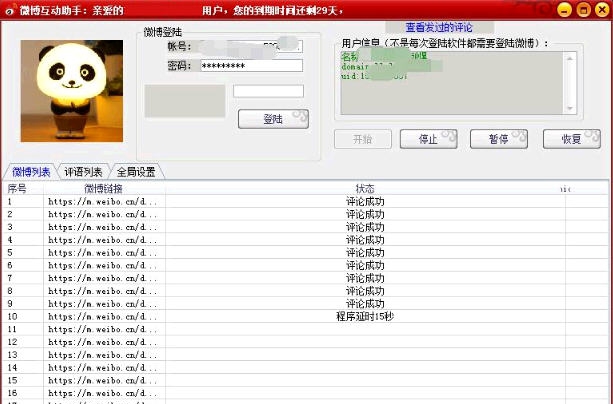Click the Weibo app logo in title bar
Viewport: 613px width, 404px height.
[10, 10]
